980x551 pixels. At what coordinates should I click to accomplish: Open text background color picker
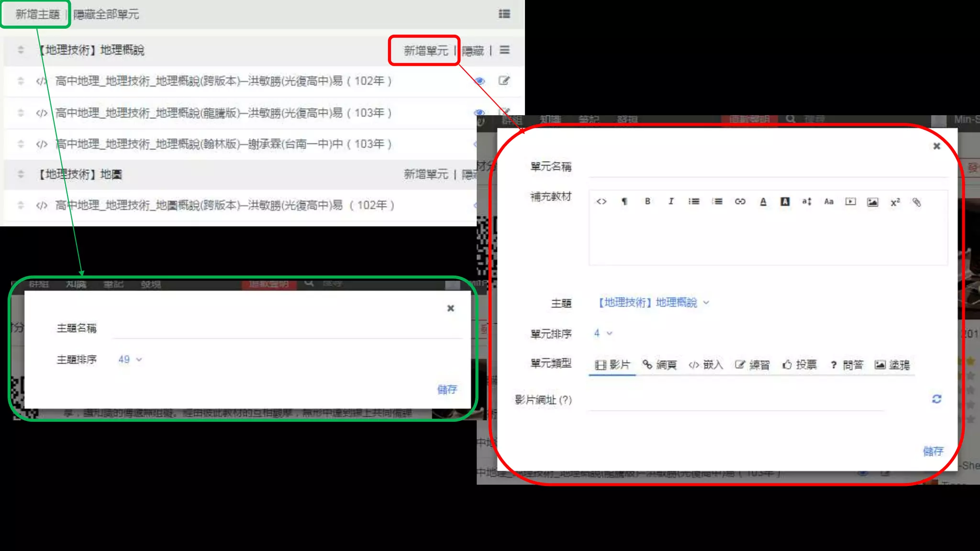coord(785,201)
